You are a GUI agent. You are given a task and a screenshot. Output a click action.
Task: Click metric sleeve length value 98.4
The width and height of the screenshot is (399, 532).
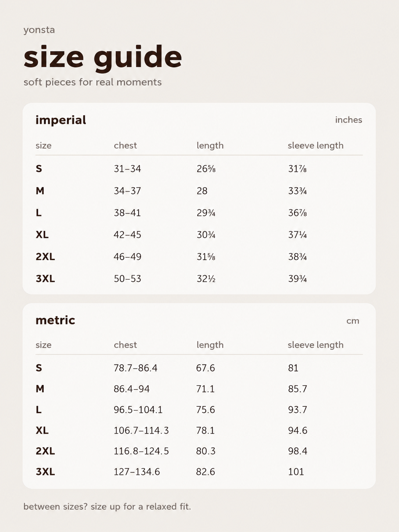[x=298, y=451]
